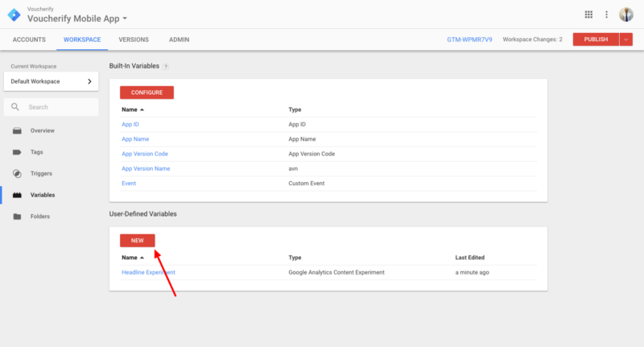Open the Publish dropdown arrow
The image size is (644, 347).
coord(626,39)
